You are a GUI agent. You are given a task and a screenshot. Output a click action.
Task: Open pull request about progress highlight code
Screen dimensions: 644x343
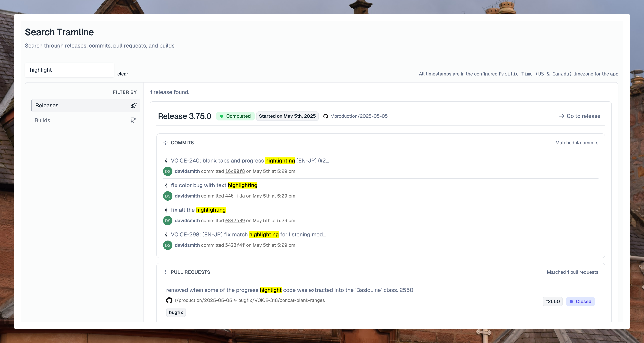[290, 290]
